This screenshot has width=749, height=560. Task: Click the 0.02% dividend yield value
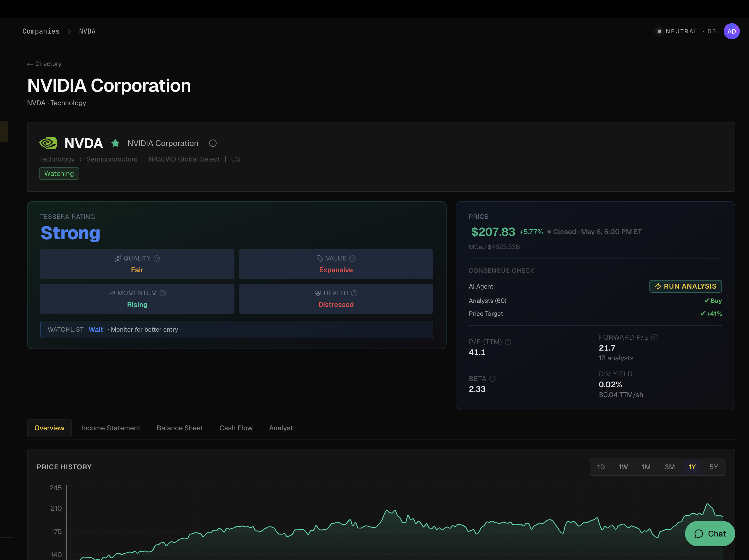pyautogui.click(x=610, y=385)
